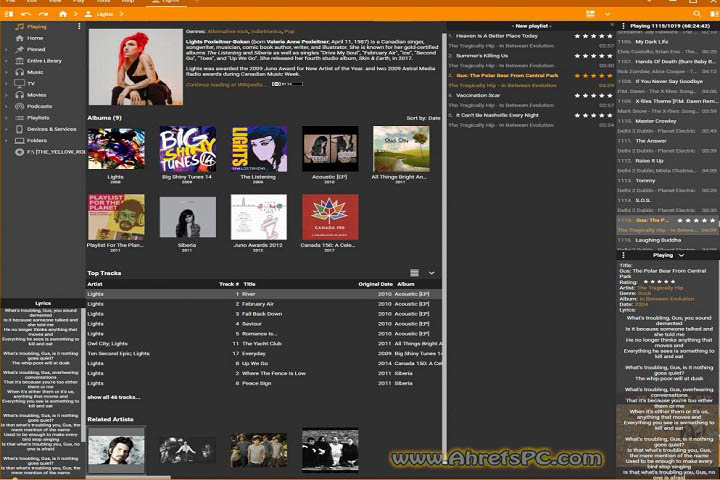Click the main Lights artist photo
The height and width of the screenshot is (480, 720).
pos(135,67)
